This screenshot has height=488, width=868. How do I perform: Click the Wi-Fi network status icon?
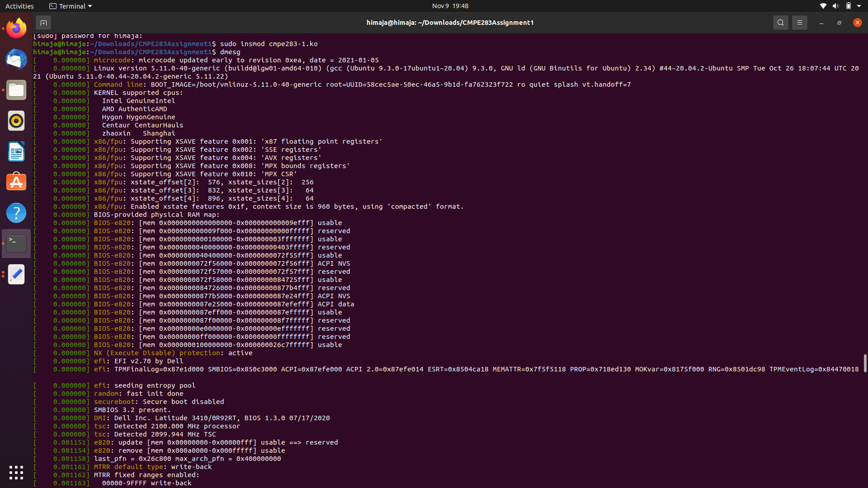[823, 6]
